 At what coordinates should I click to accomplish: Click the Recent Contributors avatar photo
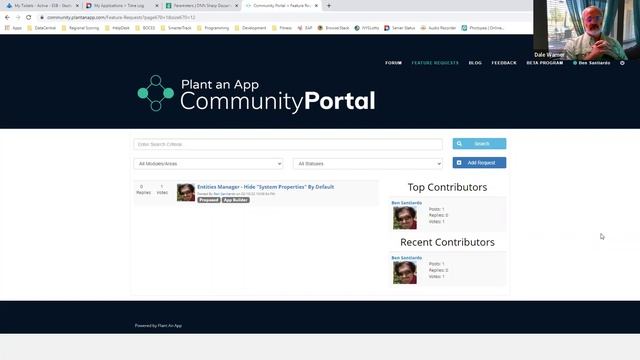tap(405, 273)
